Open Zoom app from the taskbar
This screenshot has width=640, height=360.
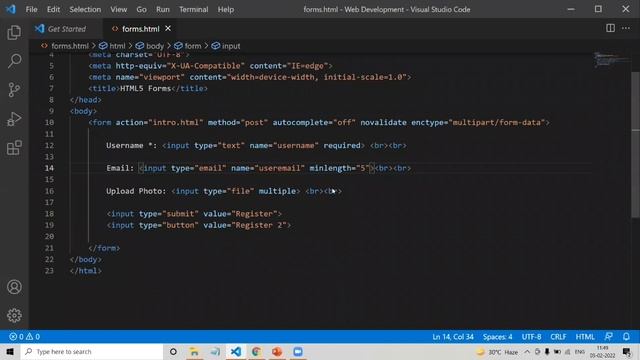pyautogui.click(x=298, y=351)
